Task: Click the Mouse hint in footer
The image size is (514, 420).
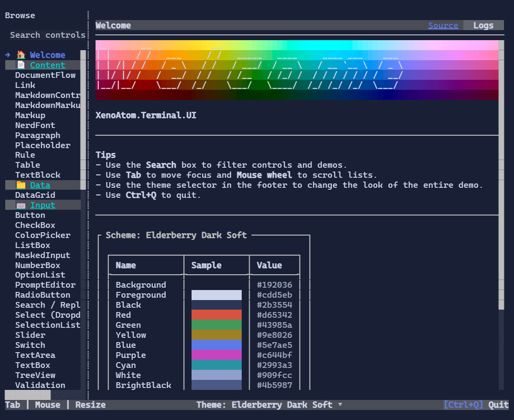Action: click(48, 405)
